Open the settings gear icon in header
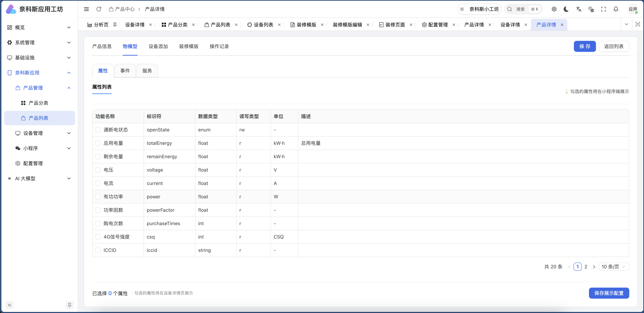The height and width of the screenshot is (313, 644). [x=554, y=9]
